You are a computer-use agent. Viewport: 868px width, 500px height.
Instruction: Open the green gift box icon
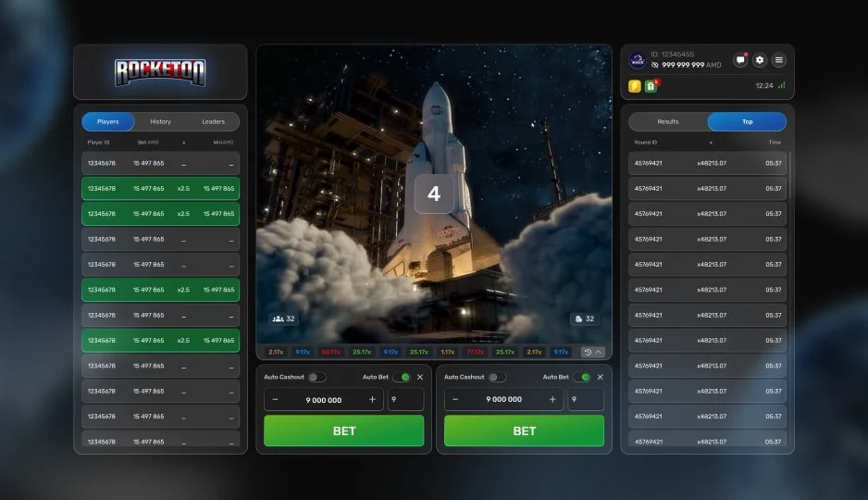click(651, 86)
